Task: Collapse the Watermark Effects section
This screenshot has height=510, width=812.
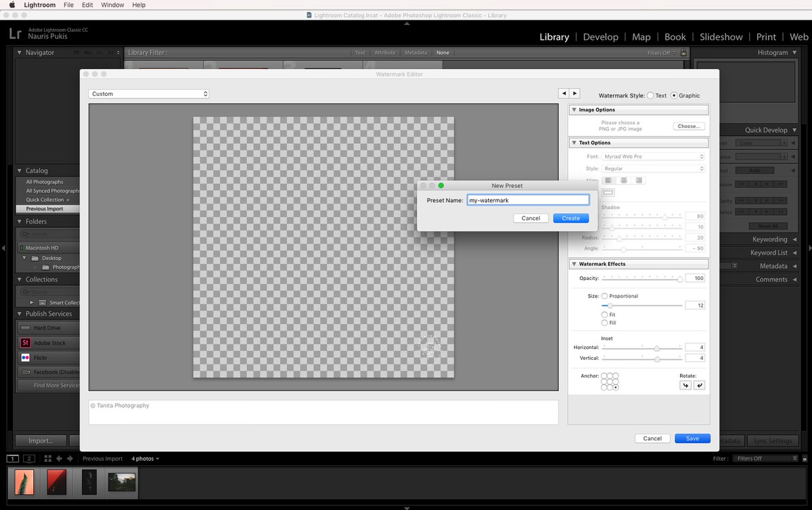Action: 574,264
